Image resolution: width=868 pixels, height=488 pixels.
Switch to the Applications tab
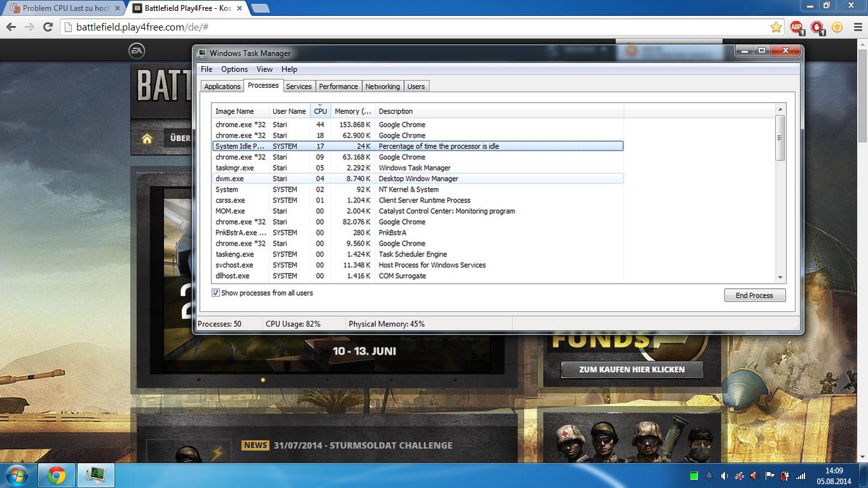[x=223, y=87]
